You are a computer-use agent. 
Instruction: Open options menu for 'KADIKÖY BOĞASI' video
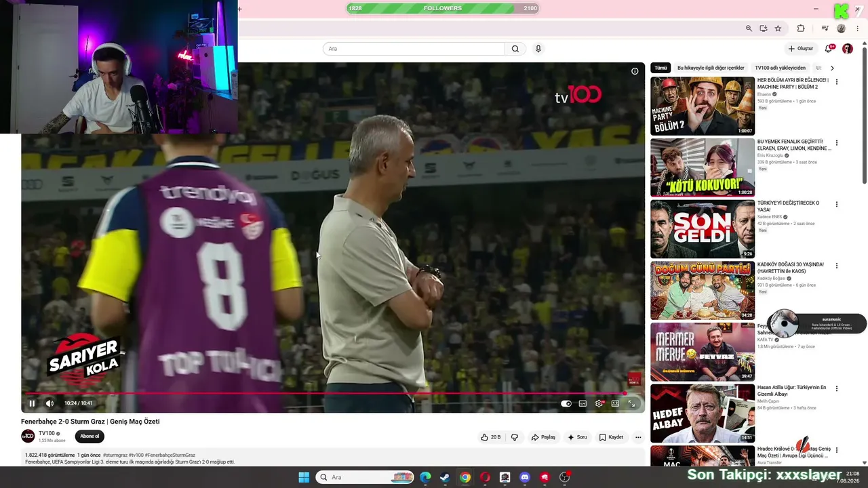[837, 266]
